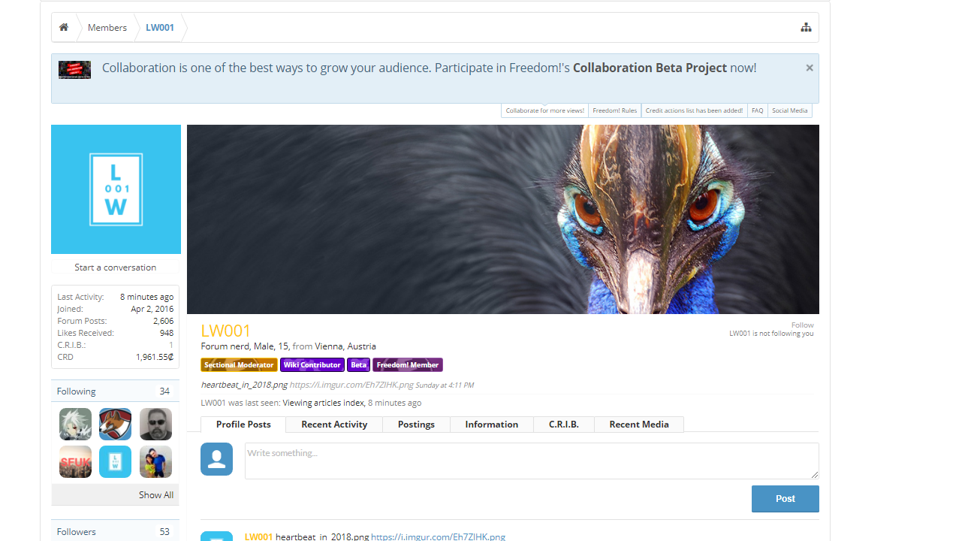Switch to the Recent Activity tab
This screenshot has height=541, width=980.
point(334,425)
